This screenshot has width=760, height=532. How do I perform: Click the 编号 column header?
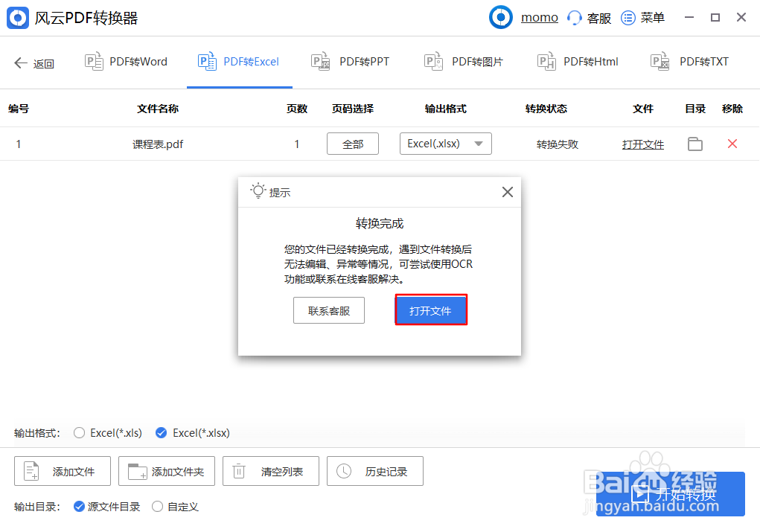pyautogui.click(x=19, y=109)
